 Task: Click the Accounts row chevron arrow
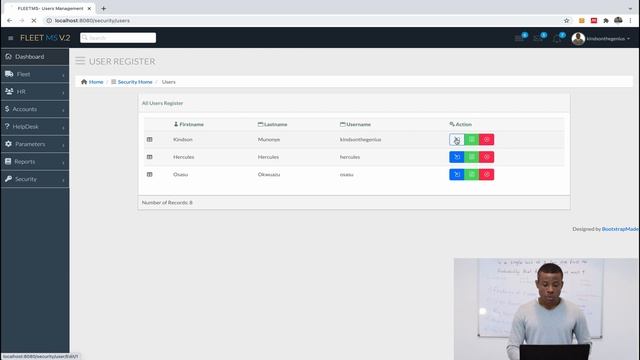(x=63, y=110)
